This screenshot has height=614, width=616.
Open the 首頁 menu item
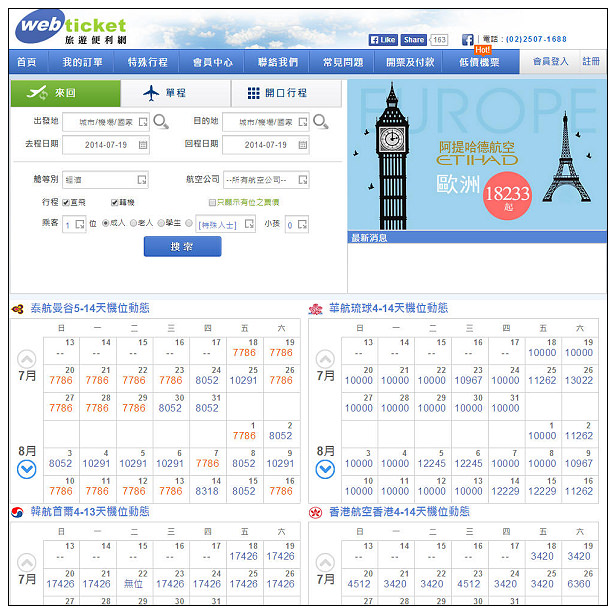point(27,62)
